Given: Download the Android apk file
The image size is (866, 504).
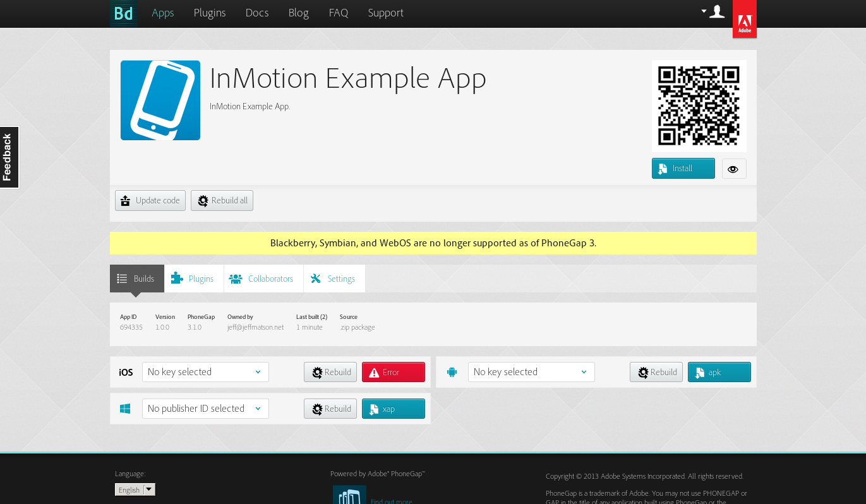Looking at the screenshot, I should (x=719, y=372).
